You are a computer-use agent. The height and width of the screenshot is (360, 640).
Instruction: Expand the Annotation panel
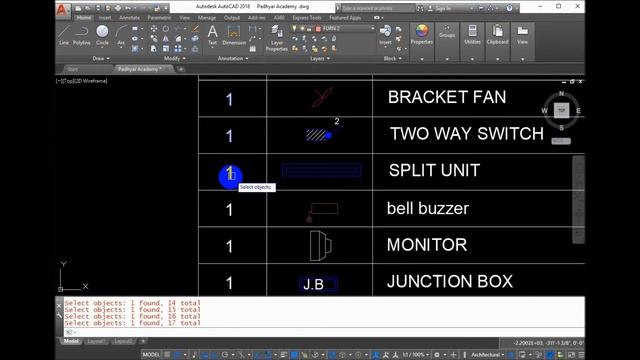point(233,58)
